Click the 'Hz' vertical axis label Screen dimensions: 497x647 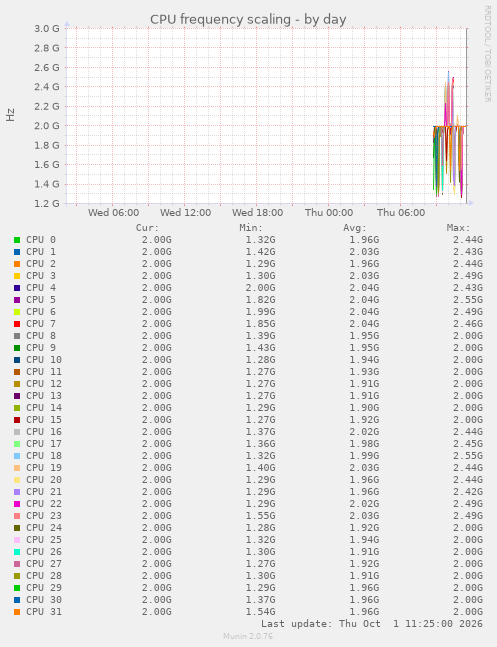[10, 115]
